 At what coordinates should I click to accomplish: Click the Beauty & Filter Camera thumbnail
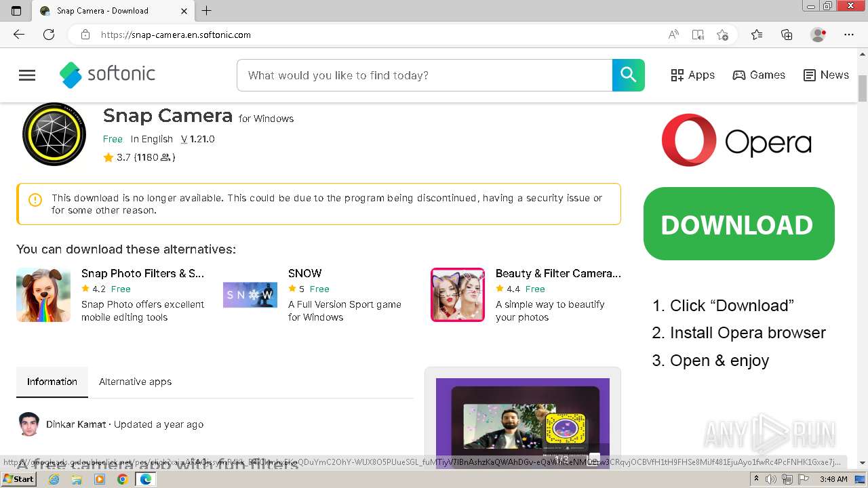coord(458,295)
